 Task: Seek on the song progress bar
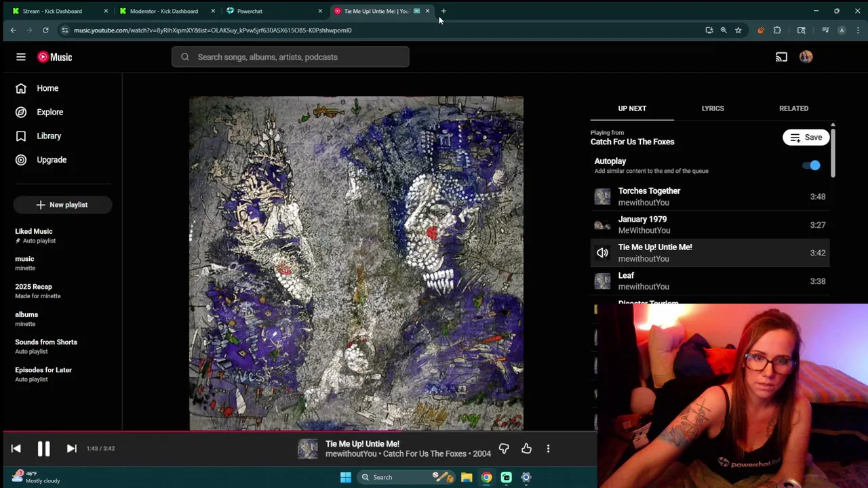pyautogui.click(x=298, y=431)
